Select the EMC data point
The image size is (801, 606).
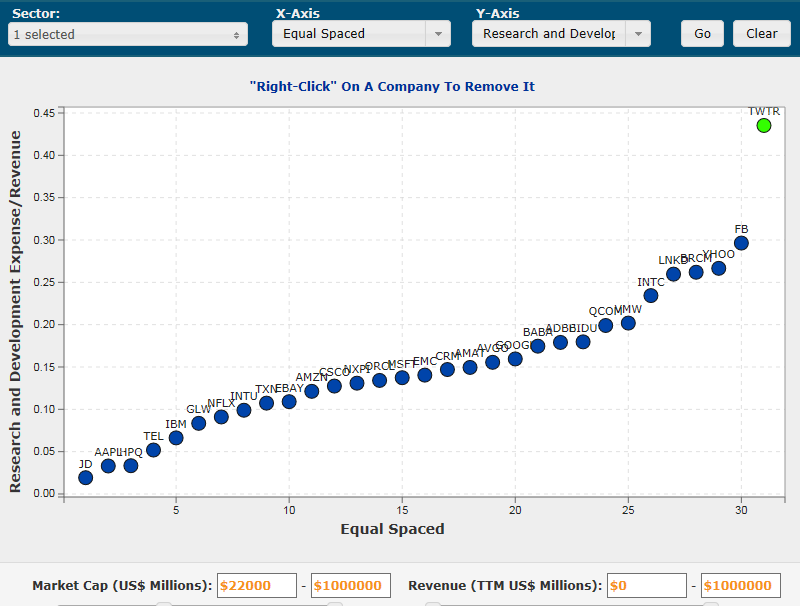[425, 376]
